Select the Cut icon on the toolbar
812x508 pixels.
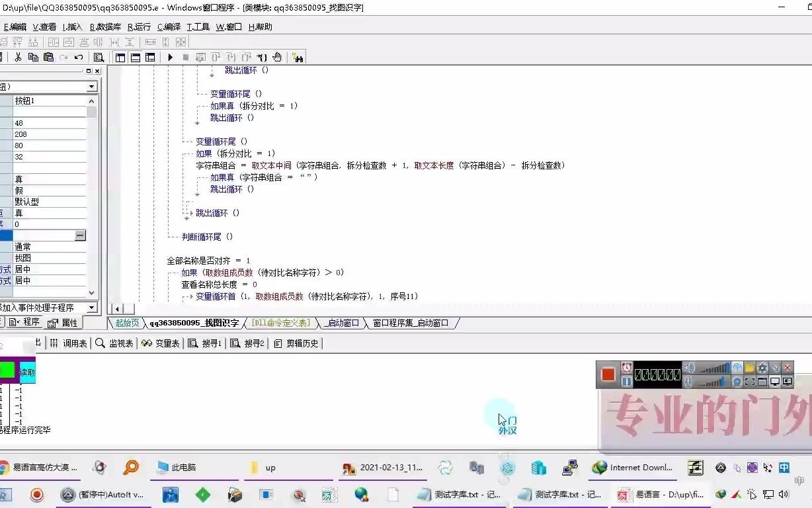coord(17,57)
